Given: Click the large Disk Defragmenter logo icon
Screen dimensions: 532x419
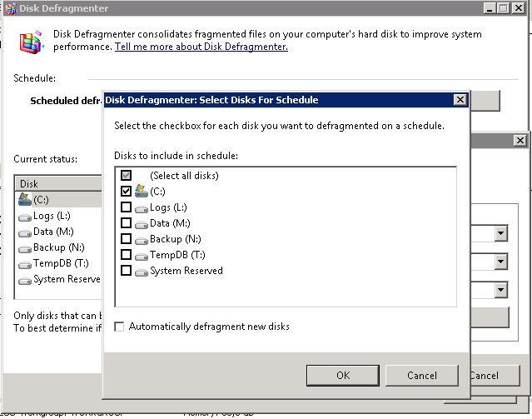Looking at the screenshot, I should (31, 42).
